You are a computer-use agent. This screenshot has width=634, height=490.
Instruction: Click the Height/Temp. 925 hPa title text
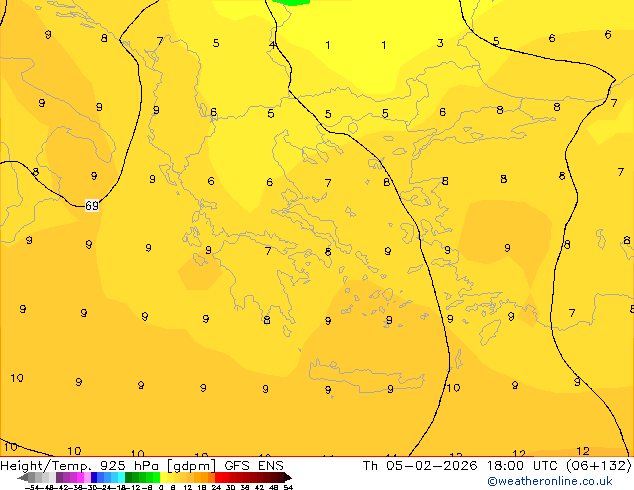pyautogui.click(x=80, y=465)
